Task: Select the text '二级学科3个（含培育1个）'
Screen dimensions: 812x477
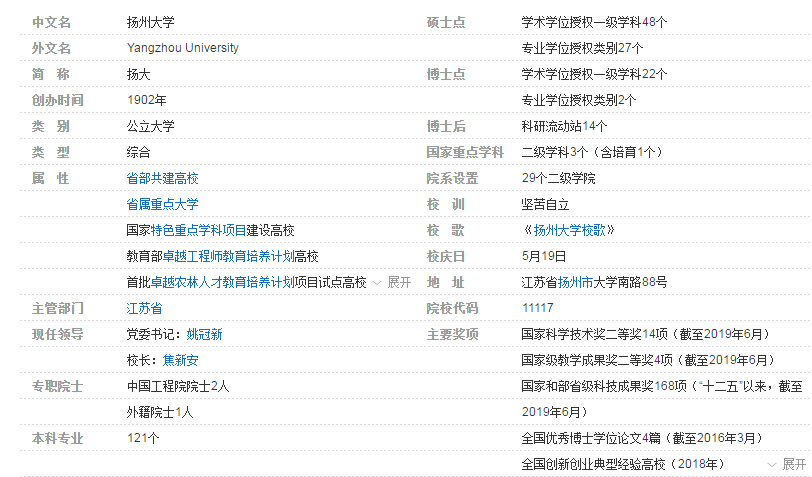Action: pos(592,152)
